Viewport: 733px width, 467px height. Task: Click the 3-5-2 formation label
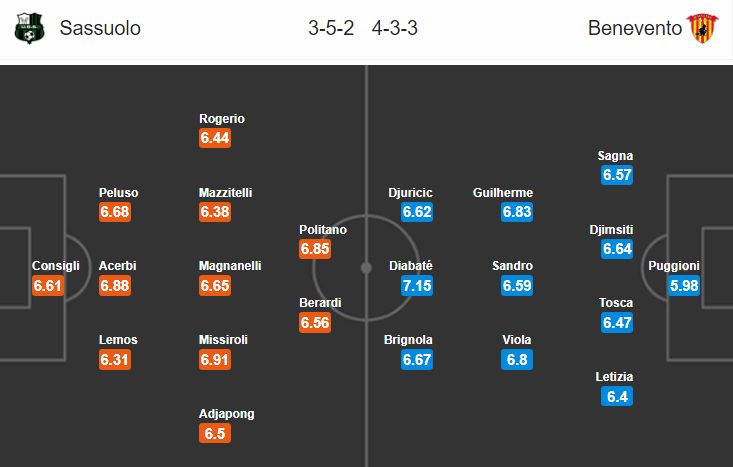331,28
